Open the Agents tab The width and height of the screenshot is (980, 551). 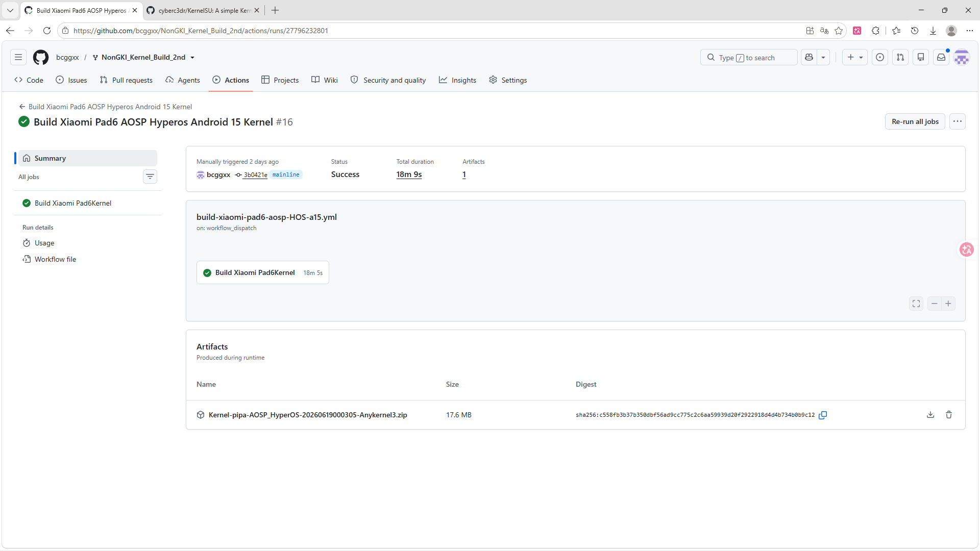(183, 80)
